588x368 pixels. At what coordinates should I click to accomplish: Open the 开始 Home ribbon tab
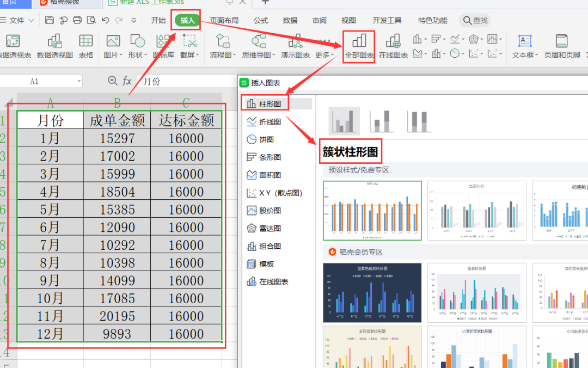158,20
